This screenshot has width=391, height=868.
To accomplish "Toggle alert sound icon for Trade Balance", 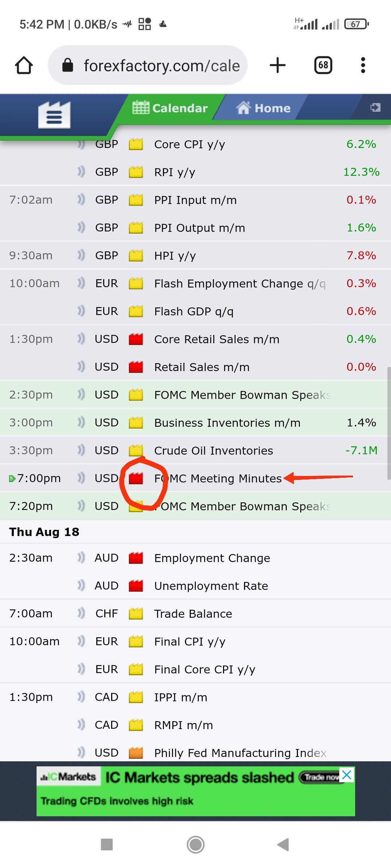I will [x=81, y=613].
